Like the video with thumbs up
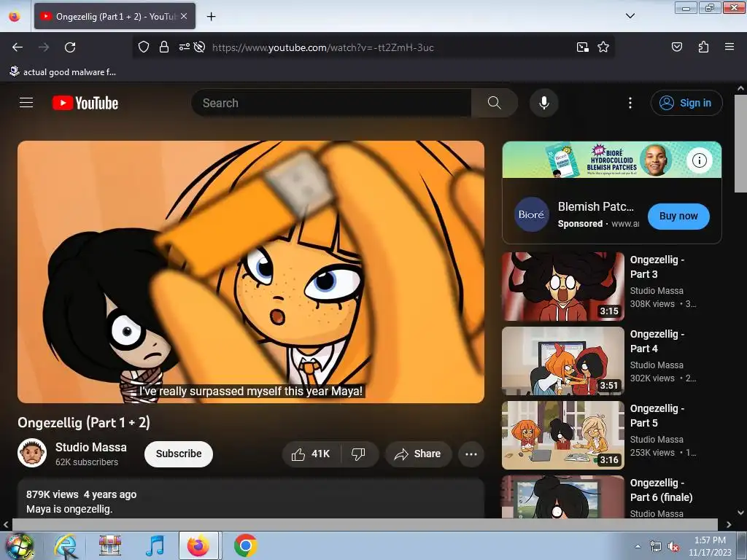This screenshot has width=747, height=560. (x=311, y=454)
